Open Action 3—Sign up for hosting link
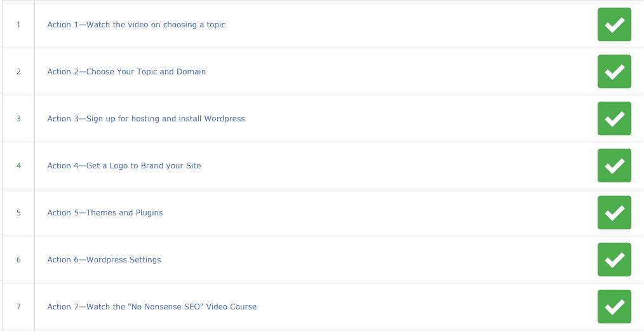Image resolution: width=644 pixels, height=331 pixels. click(x=146, y=119)
